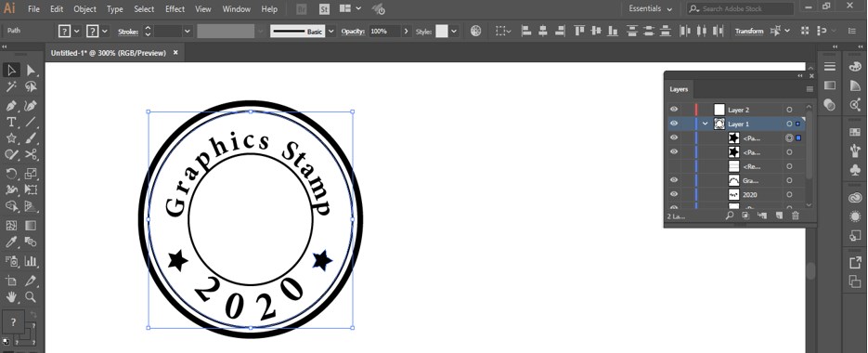Screen dimensions: 868x353
Task: Toggle visibility of Gra... text sublayer
Action: (674, 180)
